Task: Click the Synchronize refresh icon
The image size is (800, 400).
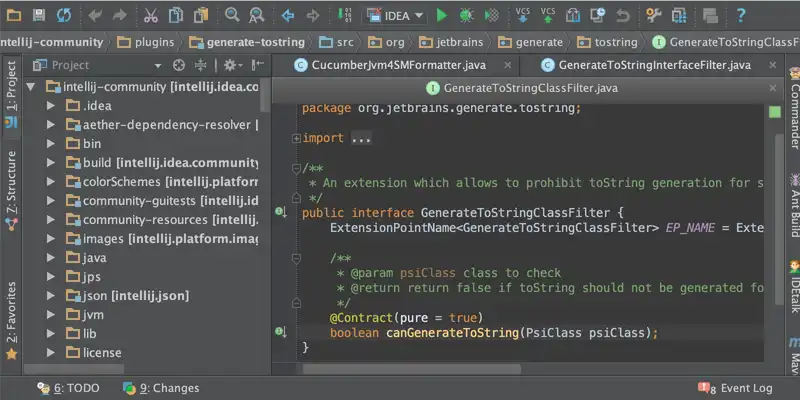Action: pos(64,15)
